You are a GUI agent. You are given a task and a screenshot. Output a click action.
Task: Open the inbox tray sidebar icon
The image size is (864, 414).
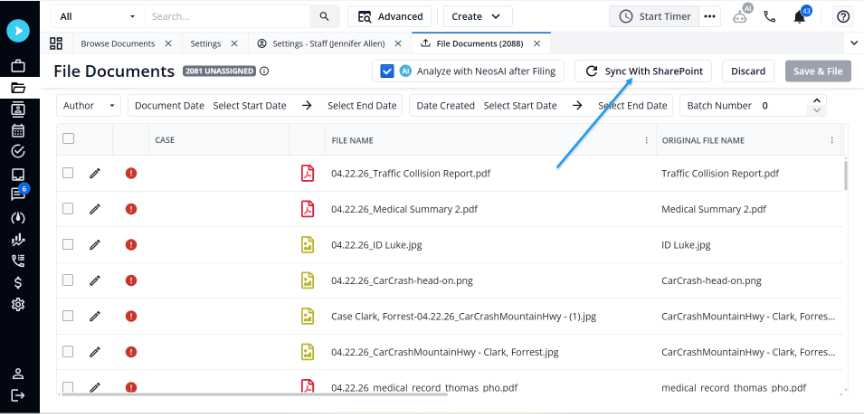[18, 175]
